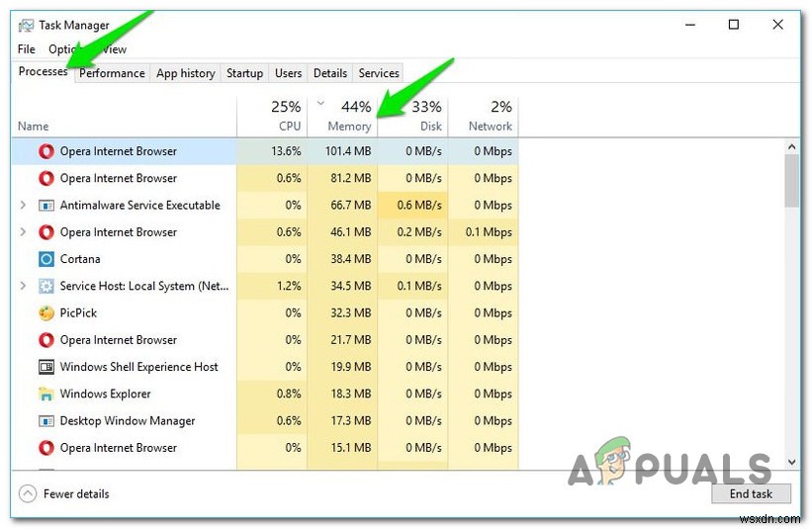Open the Details tab
812x529 pixels.
(330, 73)
